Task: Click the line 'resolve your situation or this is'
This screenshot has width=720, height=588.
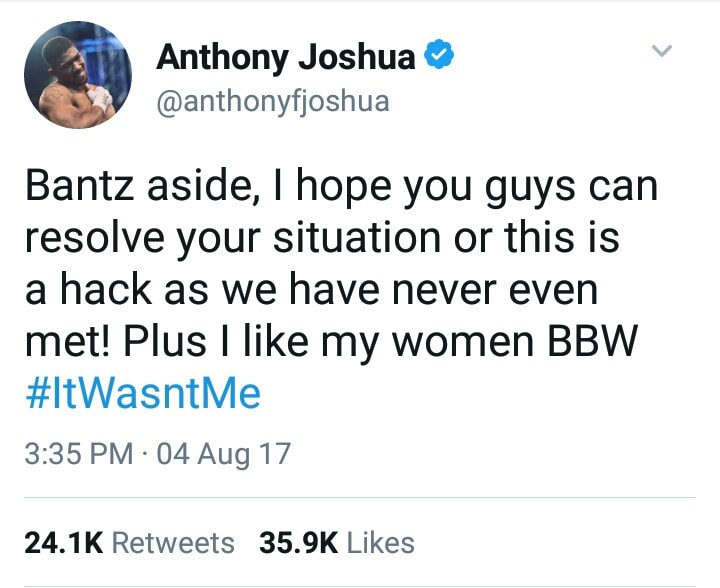Action: pos(322,239)
